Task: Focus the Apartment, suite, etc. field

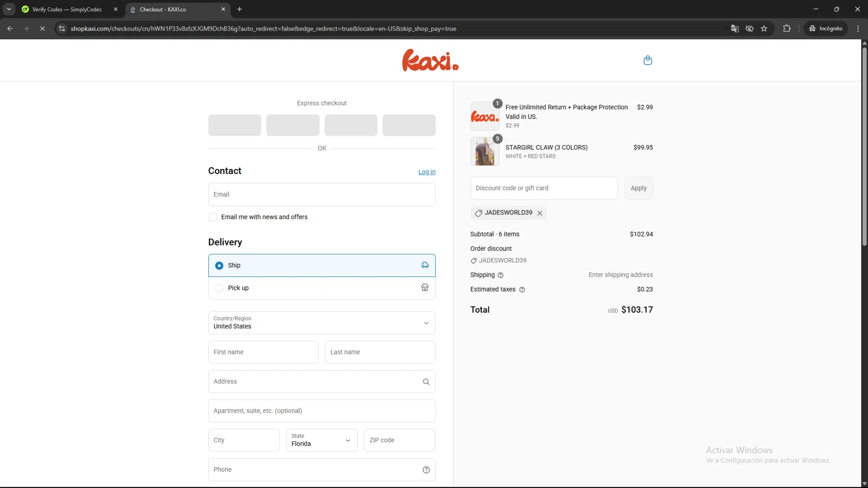Action: click(x=322, y=411)
